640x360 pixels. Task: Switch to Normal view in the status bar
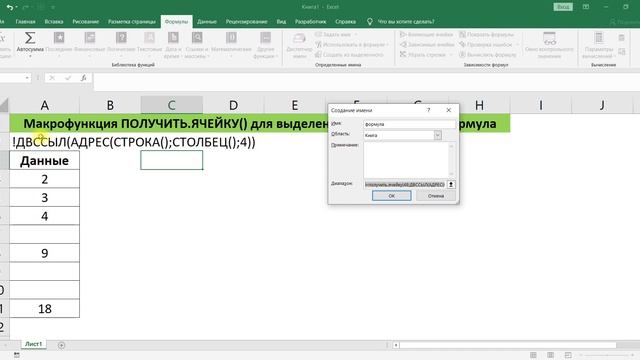(533, 355)
